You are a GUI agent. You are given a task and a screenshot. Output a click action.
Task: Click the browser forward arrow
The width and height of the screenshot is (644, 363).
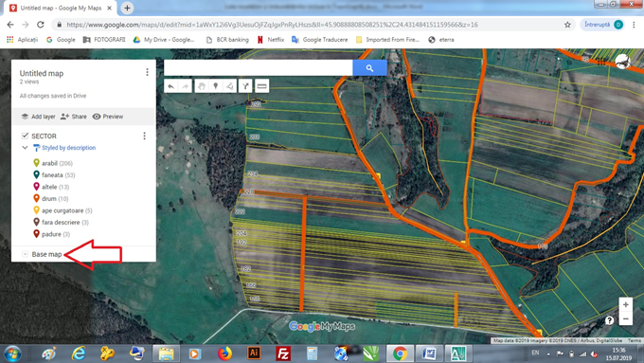coord(26,25)
